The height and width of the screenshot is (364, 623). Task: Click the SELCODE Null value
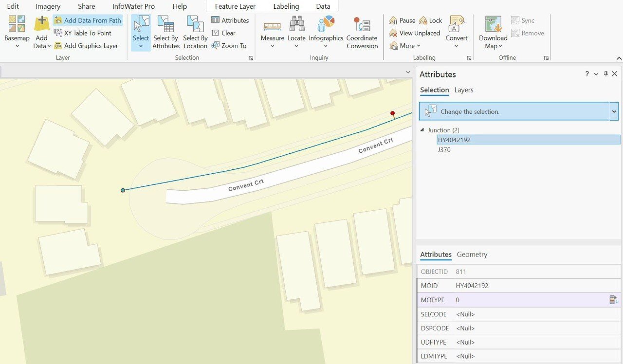(465, 314)
